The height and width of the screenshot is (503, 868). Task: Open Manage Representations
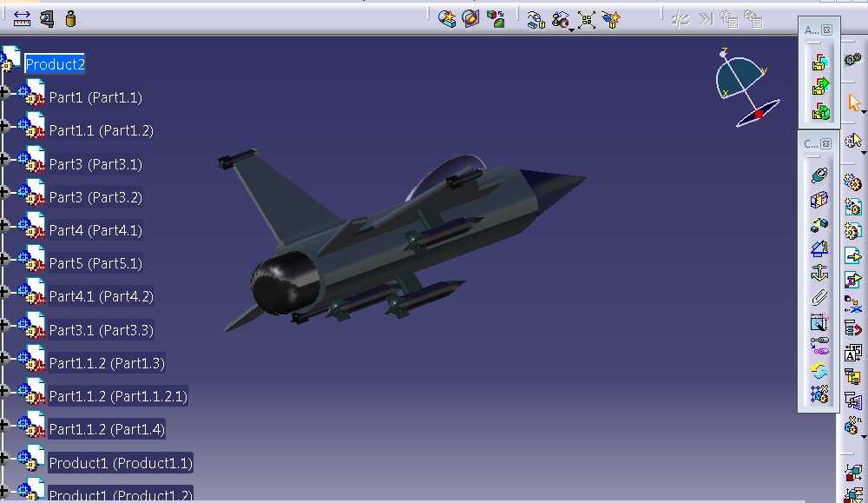click(852, 400)
